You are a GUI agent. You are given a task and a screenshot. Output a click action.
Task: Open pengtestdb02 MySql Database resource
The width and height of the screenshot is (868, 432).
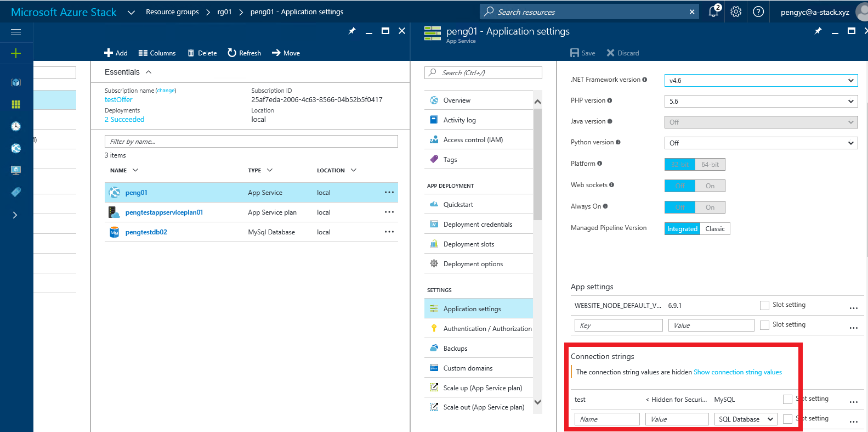[x=146, y=232]
